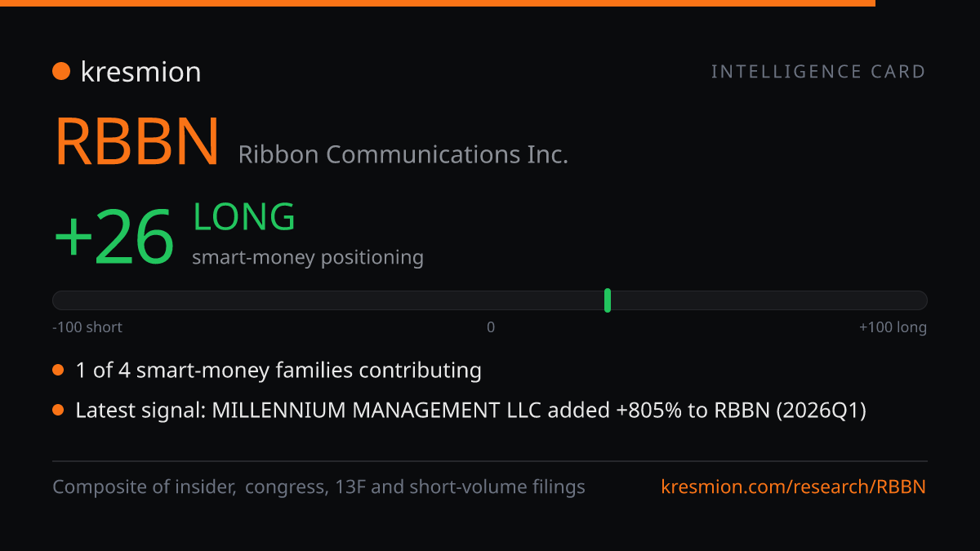The image size is (980, 551).
Task: Click the orange kresmion logo dot
Action: pyautogui.click(x=61, y=72)
